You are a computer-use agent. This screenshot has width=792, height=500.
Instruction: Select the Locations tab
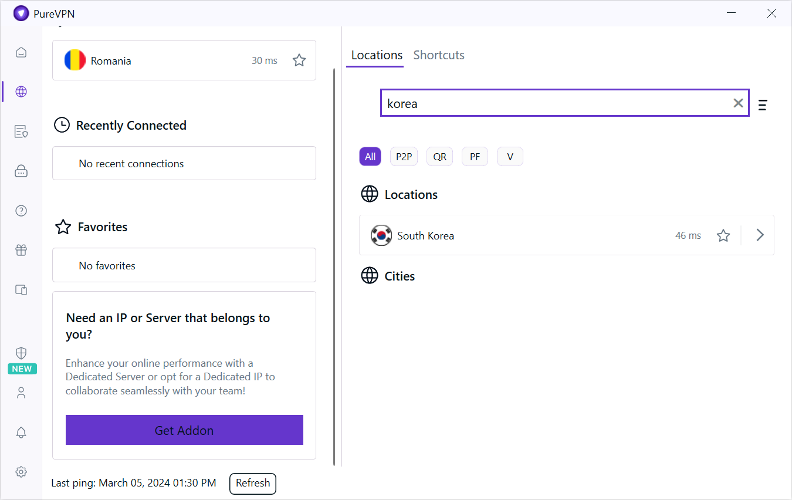point(376,55)
